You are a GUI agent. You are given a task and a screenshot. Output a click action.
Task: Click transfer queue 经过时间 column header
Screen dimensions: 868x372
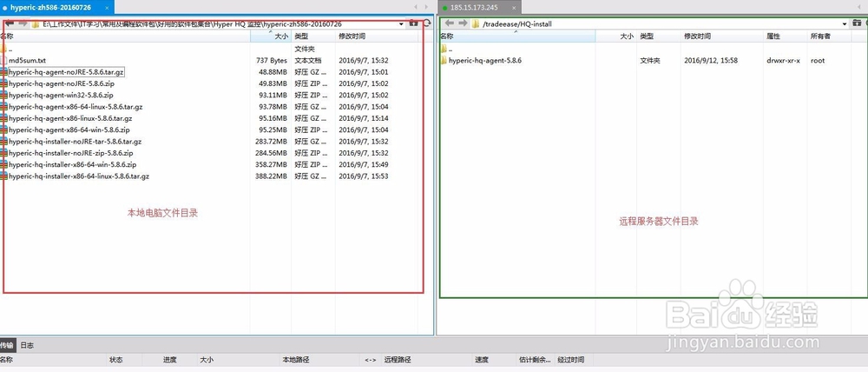point(571,360)
